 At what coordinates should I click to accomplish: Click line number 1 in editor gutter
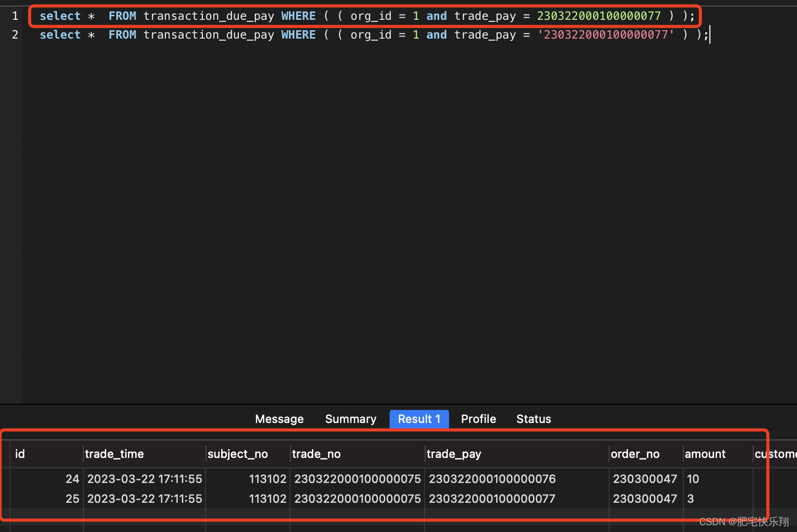[15, 16]
